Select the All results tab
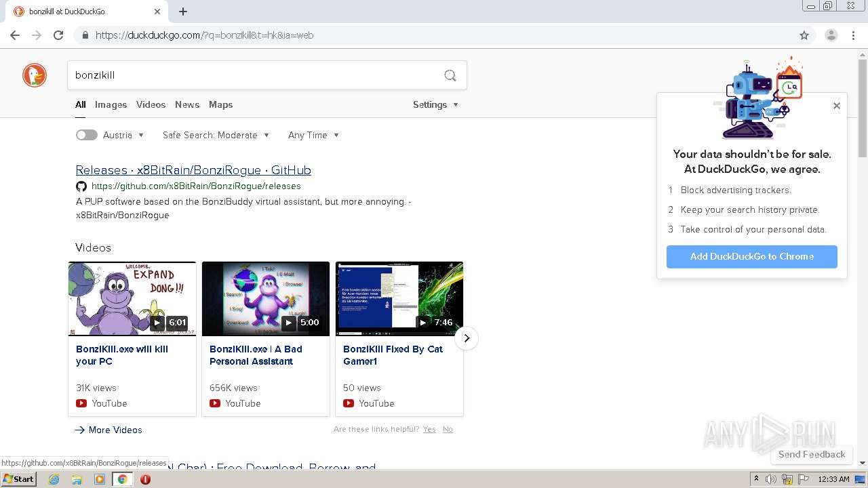 [81, 104]
